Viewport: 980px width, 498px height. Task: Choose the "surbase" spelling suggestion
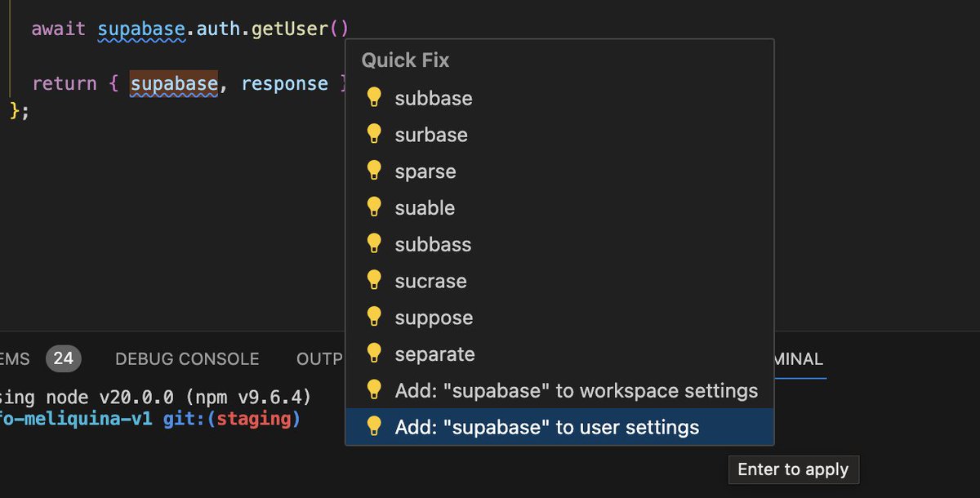tap(559, 135)
